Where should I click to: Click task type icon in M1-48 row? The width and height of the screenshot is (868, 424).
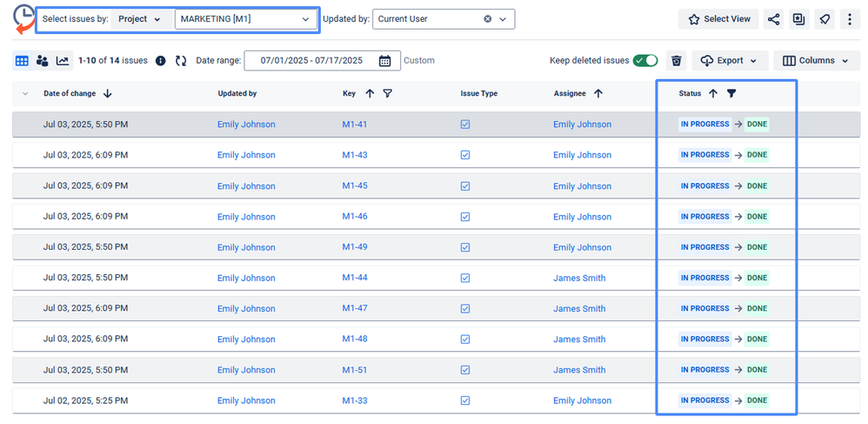point(465,340)
